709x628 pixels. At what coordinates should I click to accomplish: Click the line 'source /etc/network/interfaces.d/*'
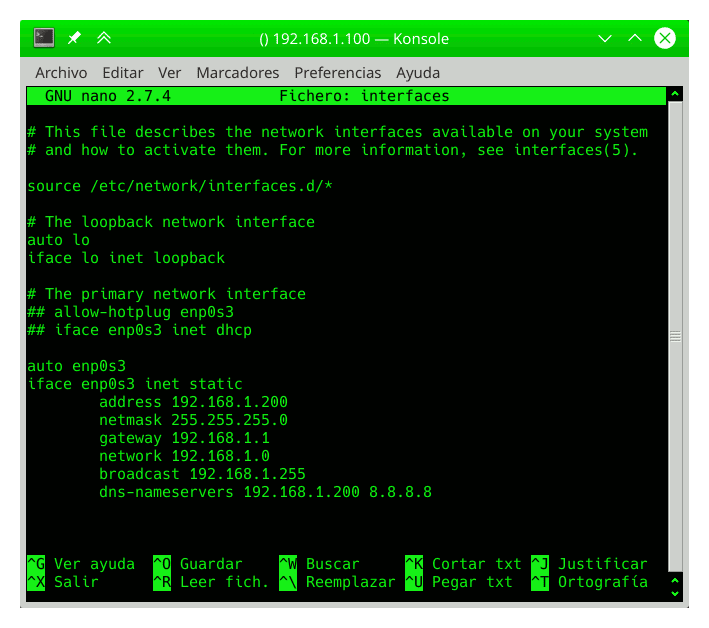180,186
